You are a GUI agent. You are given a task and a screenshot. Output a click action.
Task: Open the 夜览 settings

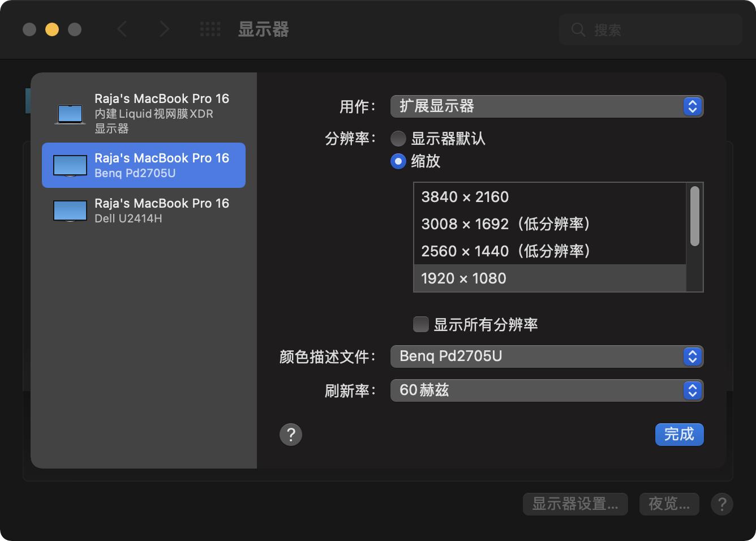point(669,504)
